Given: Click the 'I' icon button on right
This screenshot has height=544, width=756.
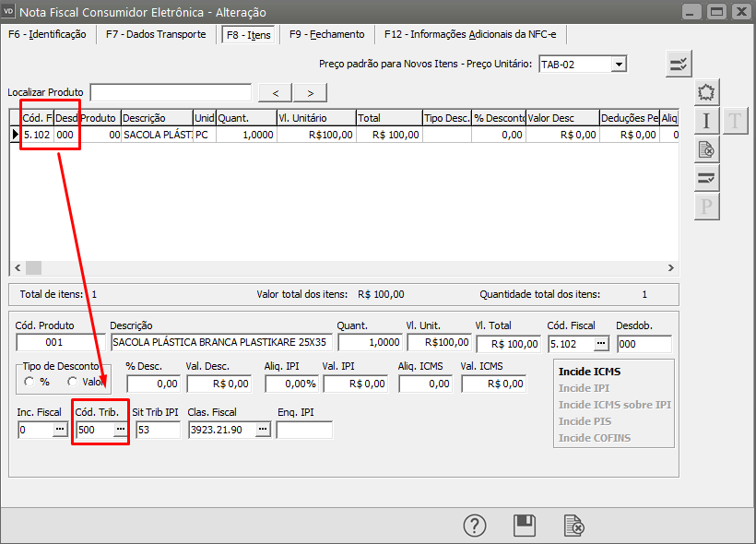Looking at the screenshot, I should point(706,121).
